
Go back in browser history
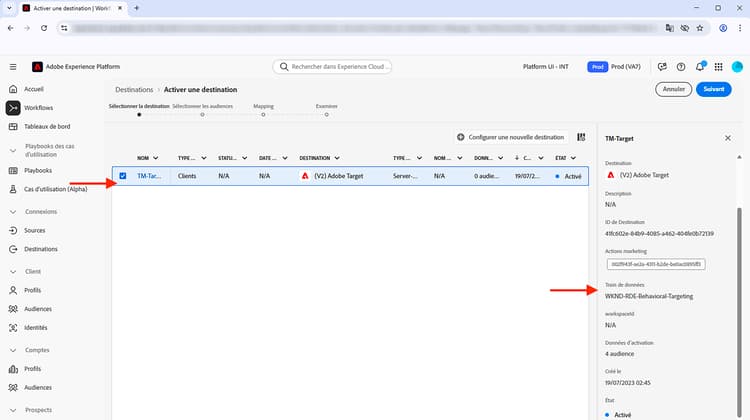point(11,28)
